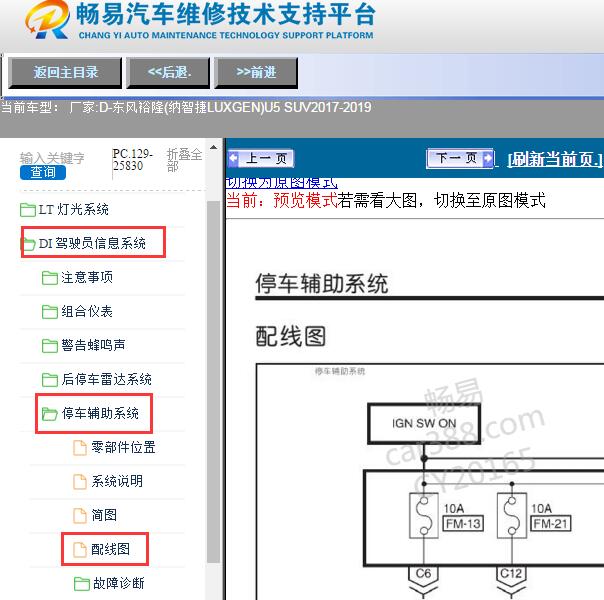Screen dimensions: 604x600
Task: Click the document icon beside 系统说明
Action: tap(80, 481)
